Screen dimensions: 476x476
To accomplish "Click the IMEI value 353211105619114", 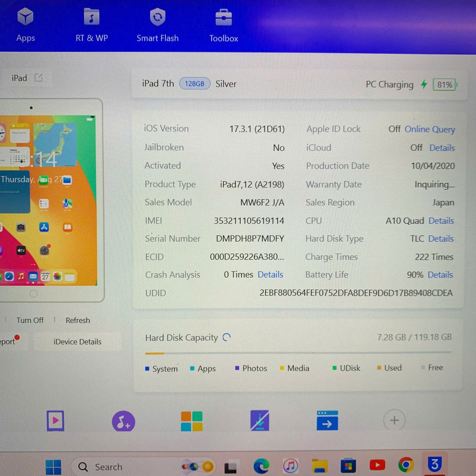I will point(249,220).
